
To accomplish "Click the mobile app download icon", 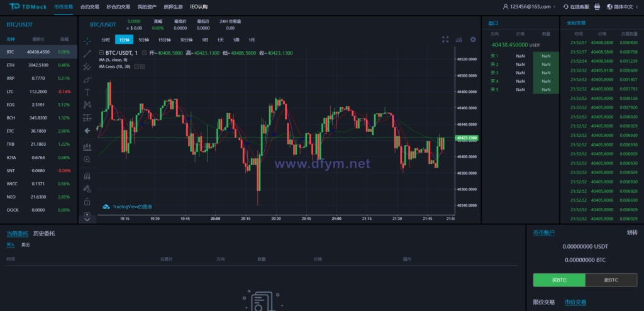I will [597, 6].
